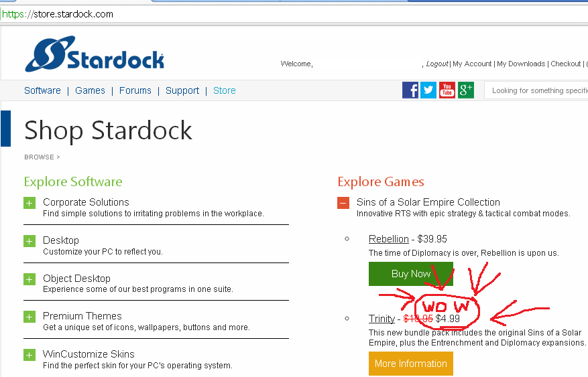
Task: Click the Corporate Solutions heading text
Action: point(86,202)
